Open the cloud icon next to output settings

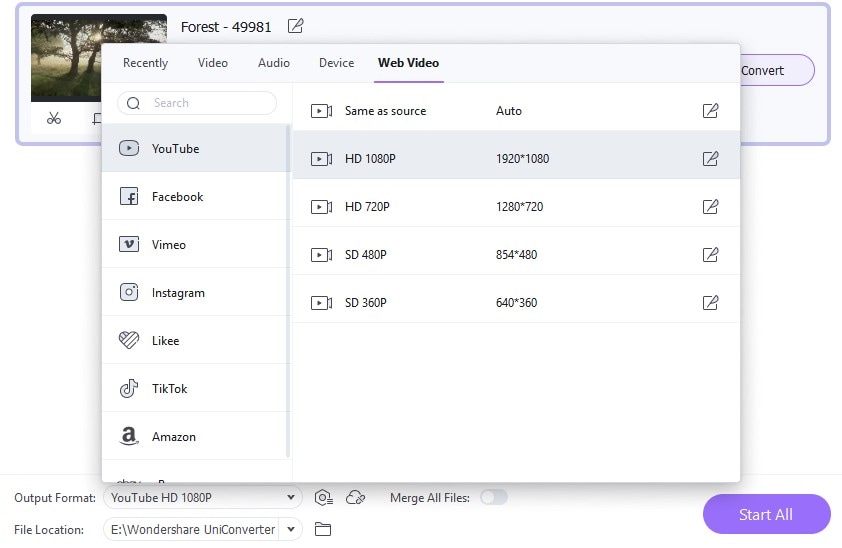point(355,498)
